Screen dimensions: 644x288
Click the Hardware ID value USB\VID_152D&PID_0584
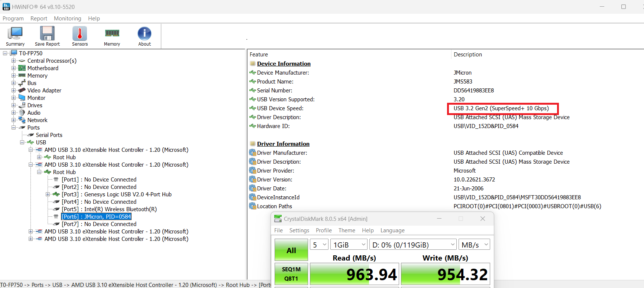pyautogui.click(x=486, y=126)
